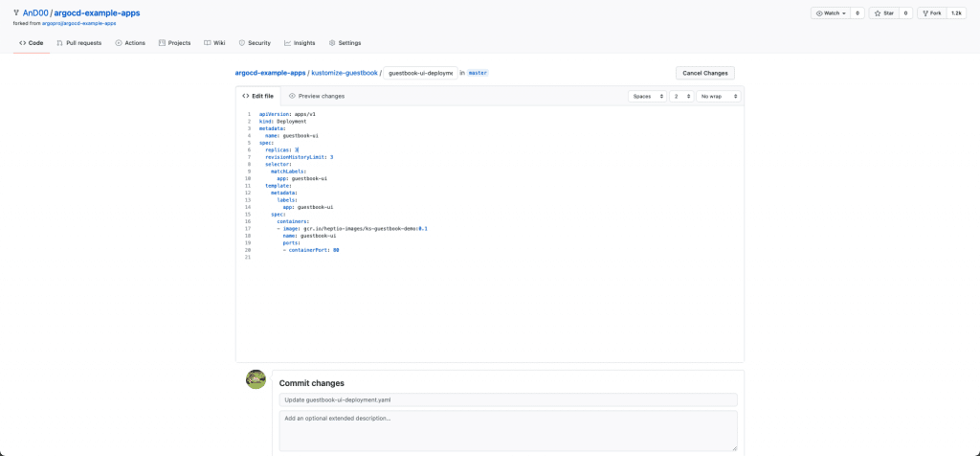The height and width of the screenshot is (456, 980).
Task: Switch to the Preview changes tab
Action: pyautogui.click(x=317, y=97)
